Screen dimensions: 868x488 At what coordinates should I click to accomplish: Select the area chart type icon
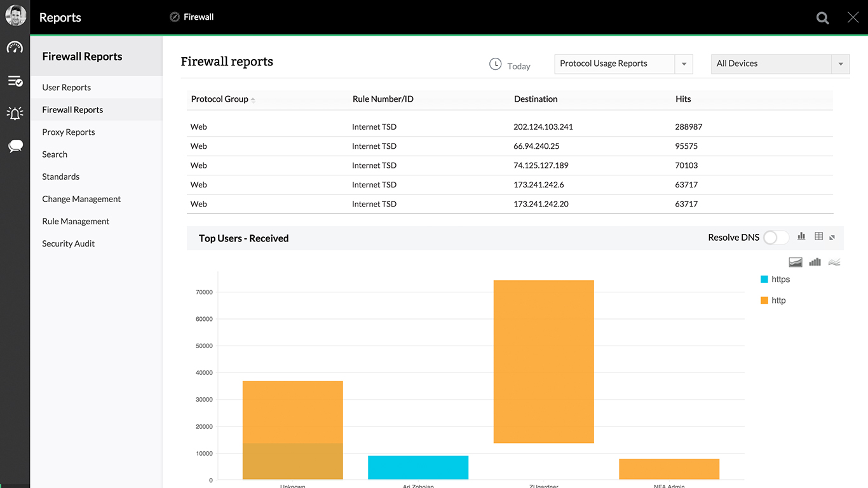pos(796,262)
